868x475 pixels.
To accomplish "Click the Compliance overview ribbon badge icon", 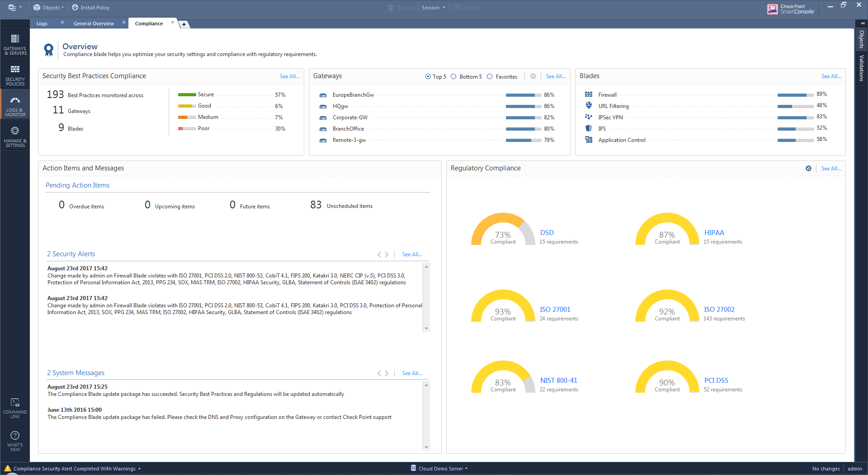I will [x=49, y=50].
